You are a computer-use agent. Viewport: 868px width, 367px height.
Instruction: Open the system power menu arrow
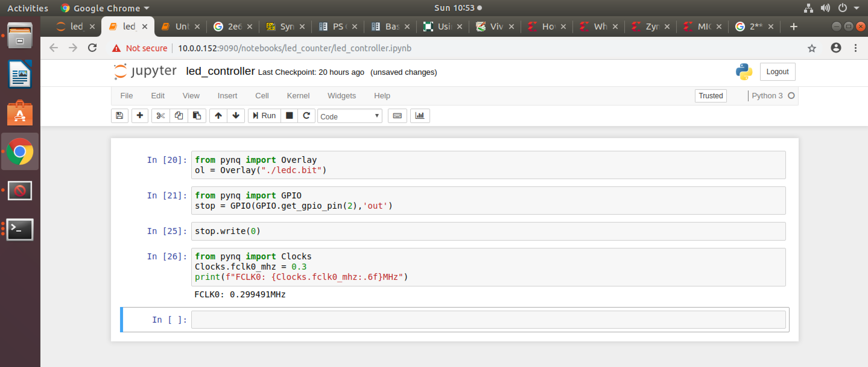pyautogui.click(x=856, y=8)
